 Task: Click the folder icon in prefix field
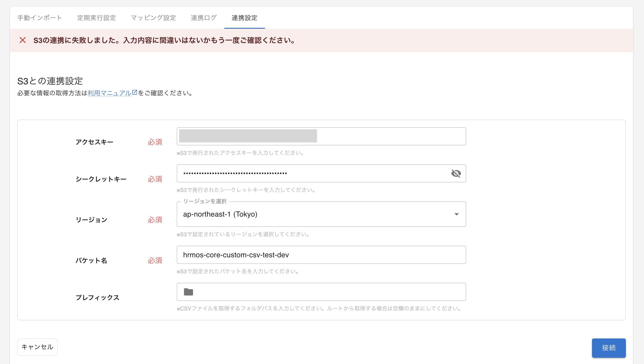[x=188, y=292]
